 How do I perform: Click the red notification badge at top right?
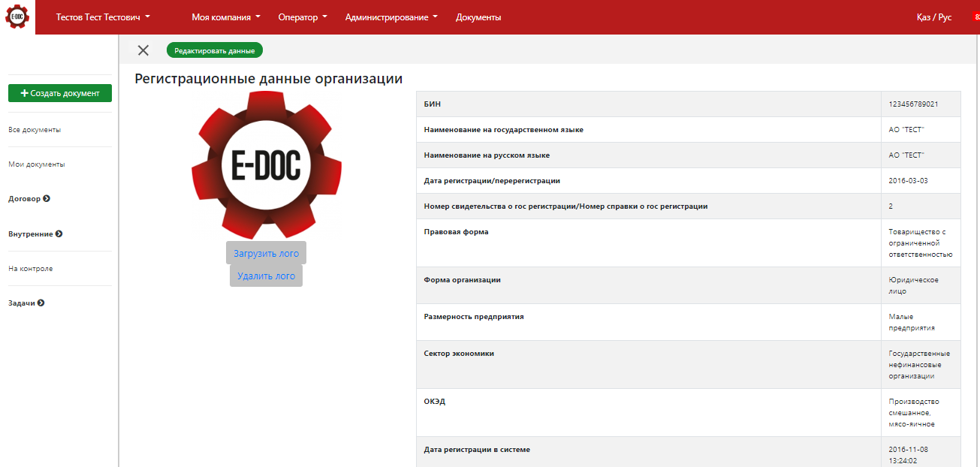click(x=976, y=17)
